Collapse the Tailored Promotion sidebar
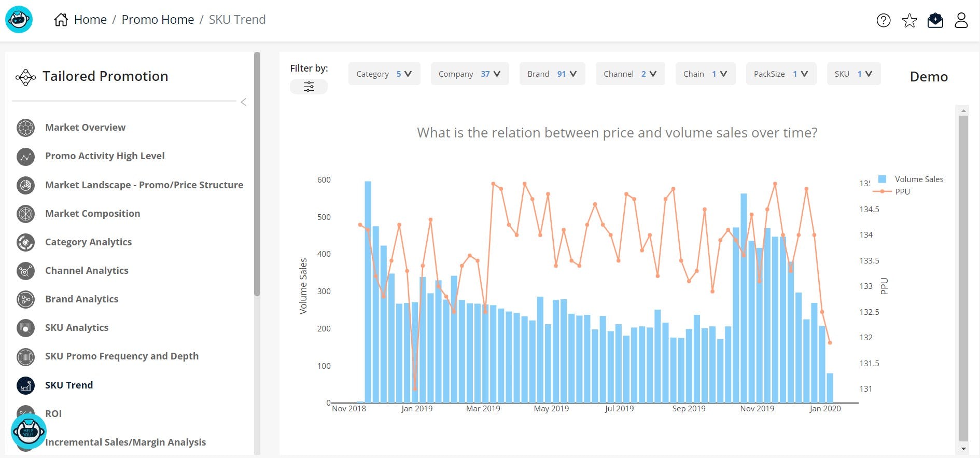This screenshot has width=980, height=458. click(x=243, y=102)
